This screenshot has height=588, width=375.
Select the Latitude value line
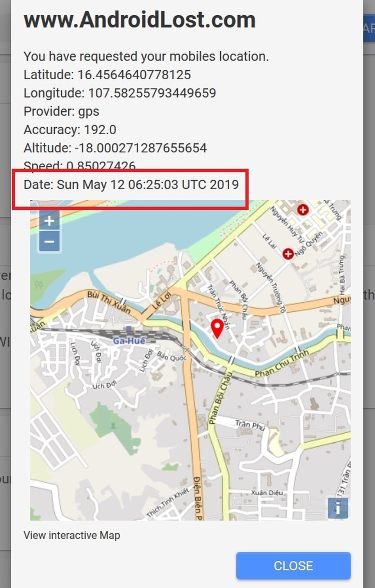pos(107,75)
